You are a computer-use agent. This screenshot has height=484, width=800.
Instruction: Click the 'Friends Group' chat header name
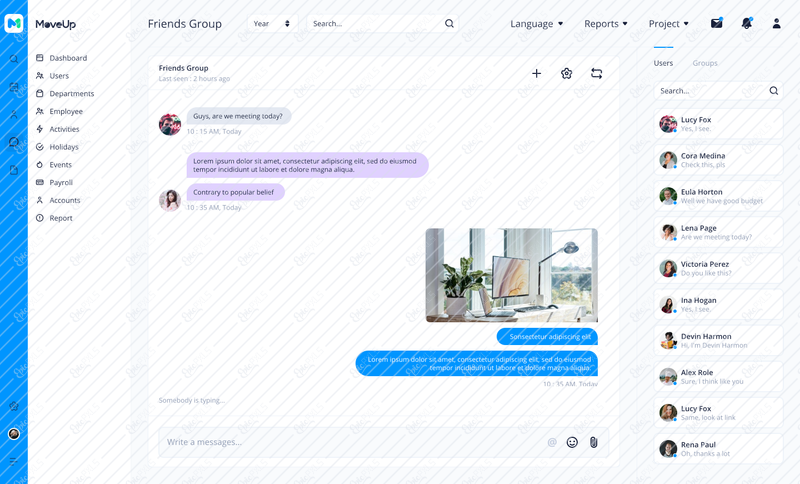click(x=183, y=68)
